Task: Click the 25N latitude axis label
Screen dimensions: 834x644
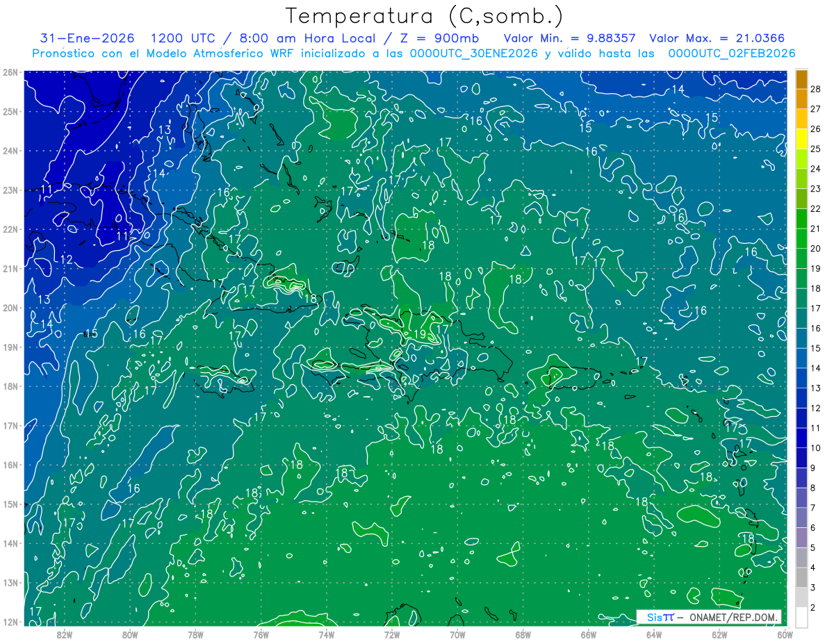Action: 10,111
